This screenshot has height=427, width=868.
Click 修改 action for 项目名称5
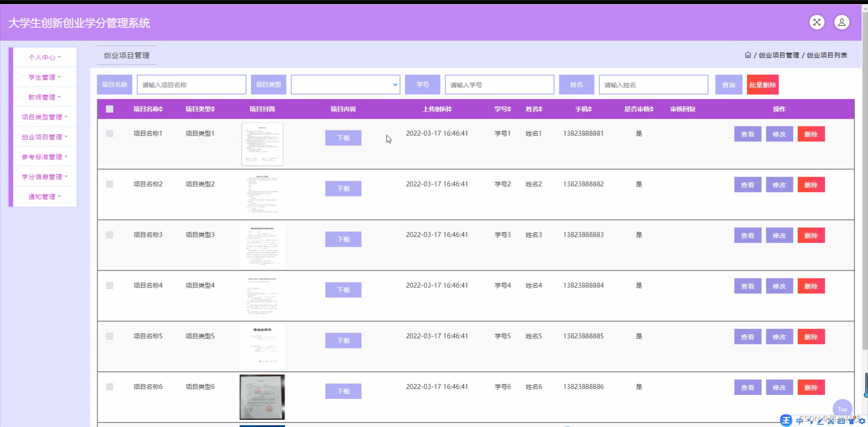(x=779, y=336)
